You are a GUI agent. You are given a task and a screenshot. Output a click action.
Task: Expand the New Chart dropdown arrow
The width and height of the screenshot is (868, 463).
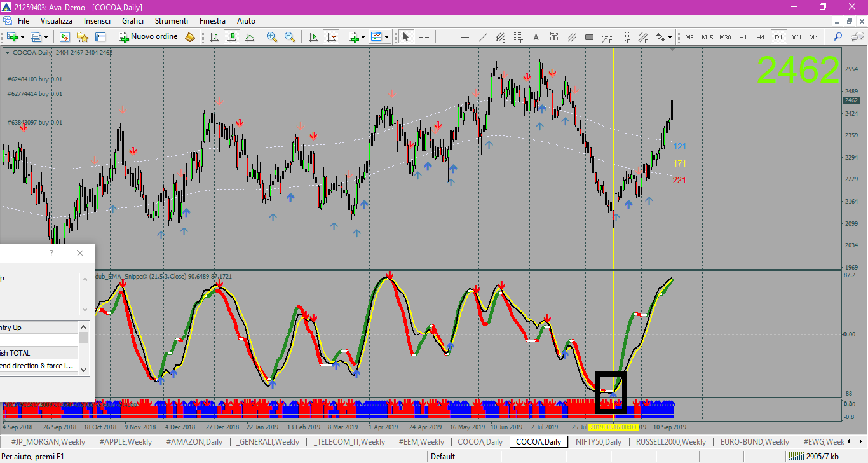click(x=22, y=37)
